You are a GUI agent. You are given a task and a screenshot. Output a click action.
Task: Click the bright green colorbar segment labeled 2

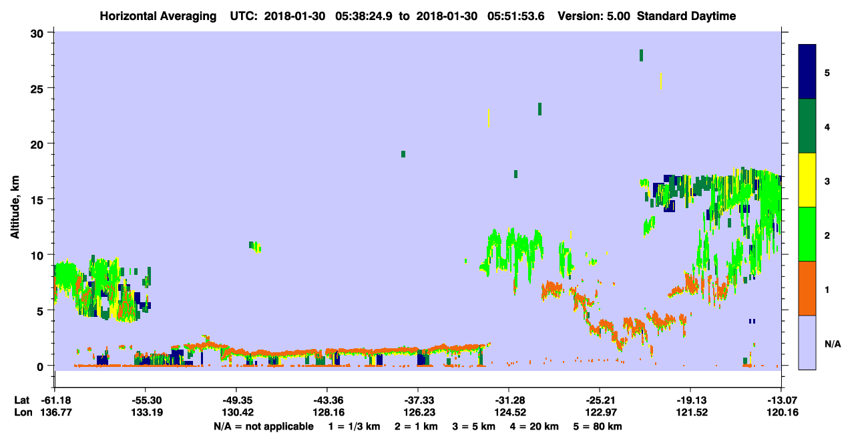807,234
